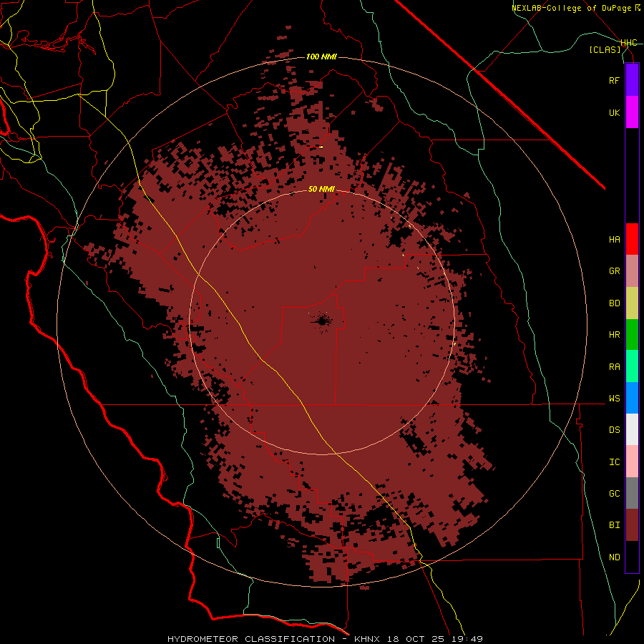Click the "18 OCT 25 19:49" timestamp
Screen dimensions: 644x644
coord(435,639)
